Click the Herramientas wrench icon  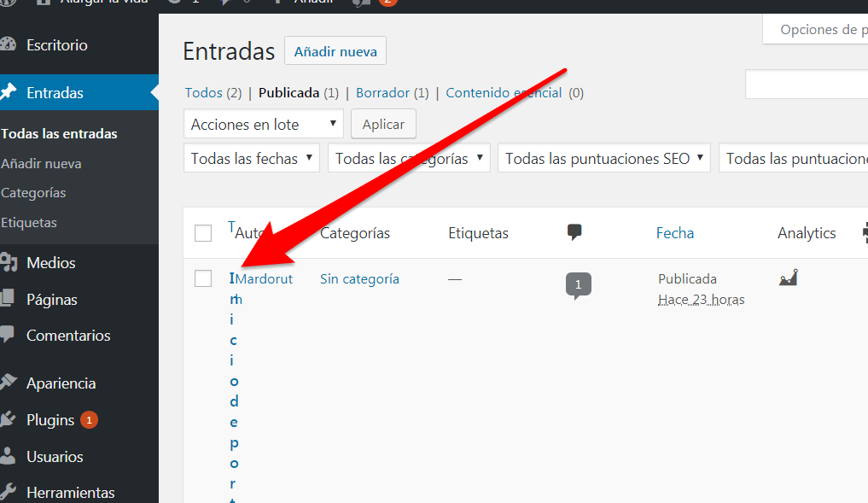click(x=7, y=492)
